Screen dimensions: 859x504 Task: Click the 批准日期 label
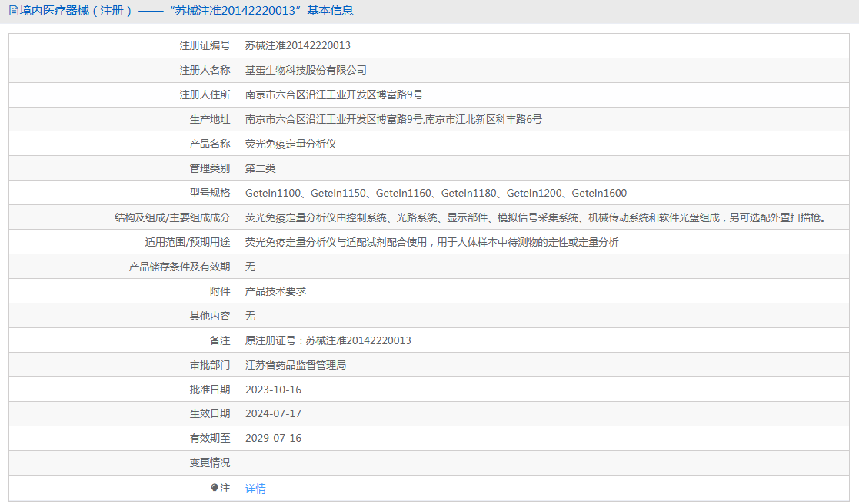pyautogui.click(x=210, y=390)
